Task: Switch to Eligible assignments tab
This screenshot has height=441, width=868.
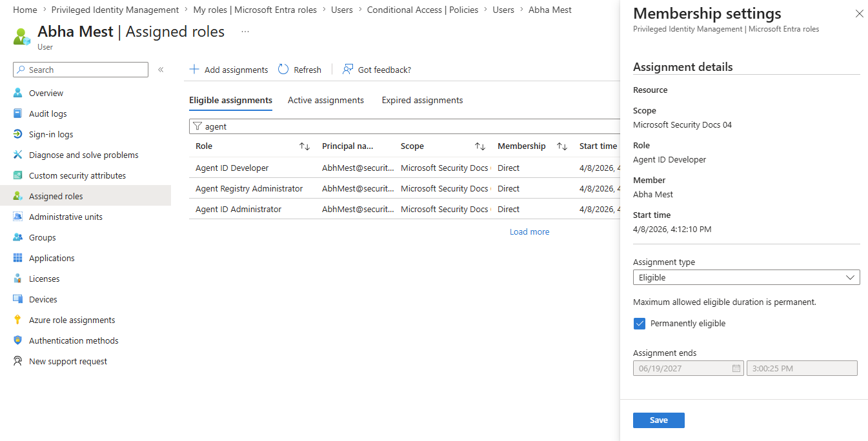Action: click(230, 101)
